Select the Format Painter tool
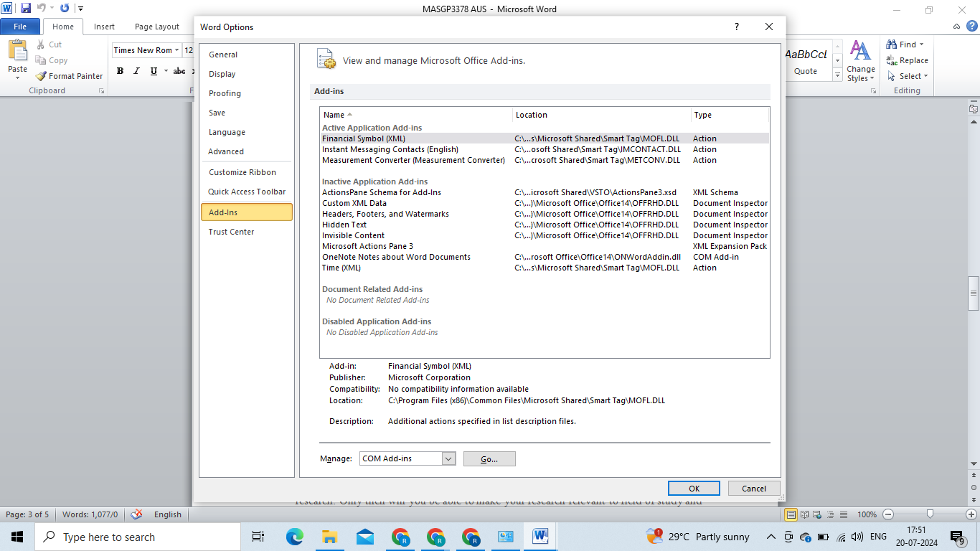This screenshot has height=551, width=980. 69,76
